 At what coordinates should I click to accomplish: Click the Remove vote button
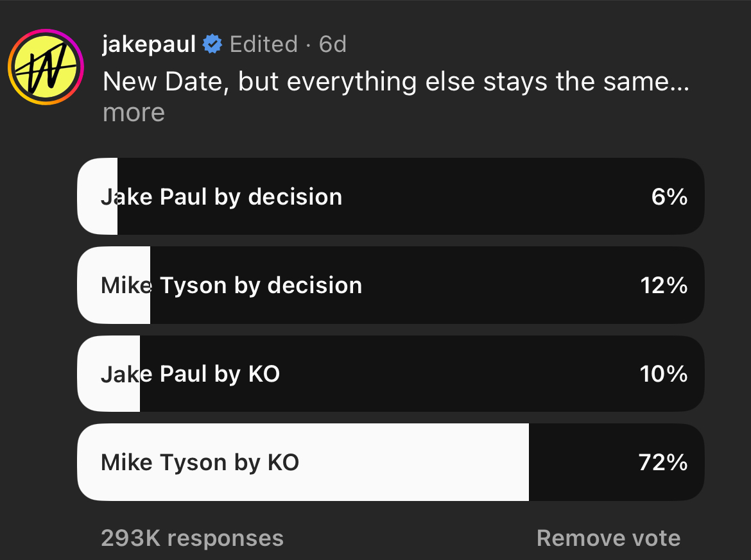click(609, 538)
